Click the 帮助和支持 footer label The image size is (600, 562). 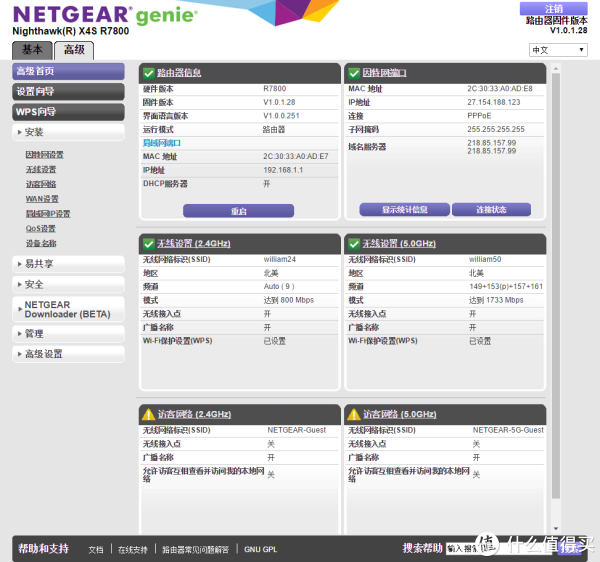43,549
